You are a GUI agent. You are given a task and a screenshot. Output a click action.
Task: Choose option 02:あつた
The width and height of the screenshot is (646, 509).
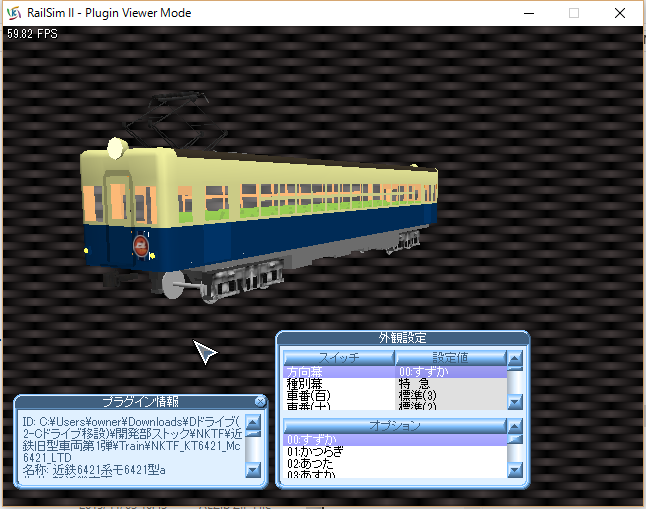(395, 464)
